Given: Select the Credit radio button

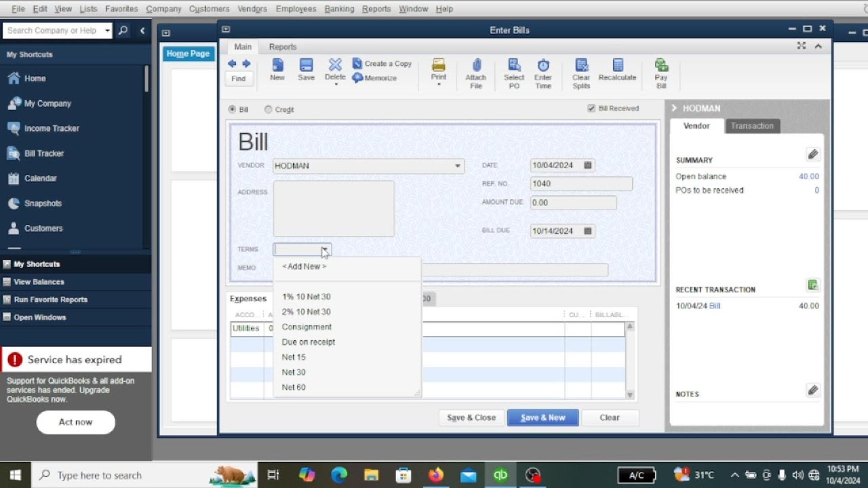Looking at the screenshot, I should [269, 109].
